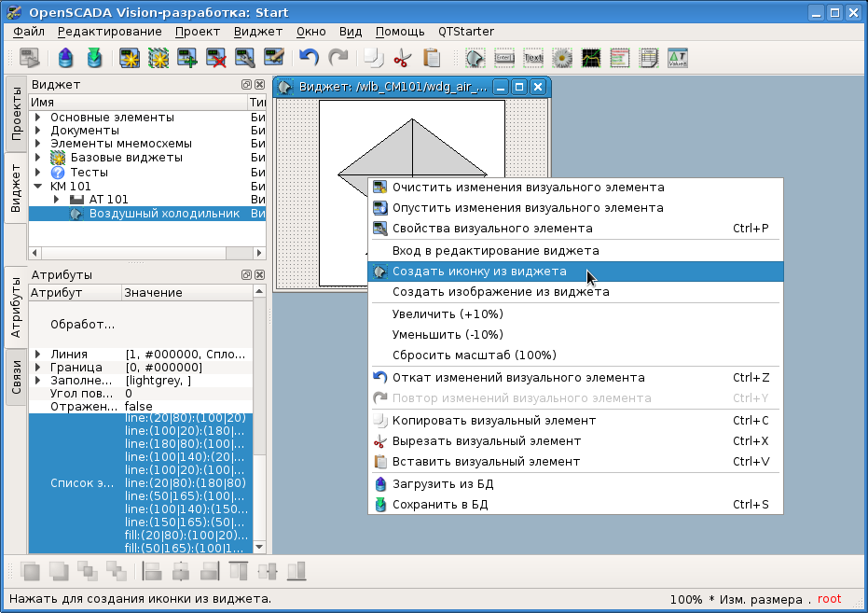The height and width of the screenshot is (613, 868).
Task: Expand the Основные элементы tree node
Action: pyautogui.click(x=37, y=118)
